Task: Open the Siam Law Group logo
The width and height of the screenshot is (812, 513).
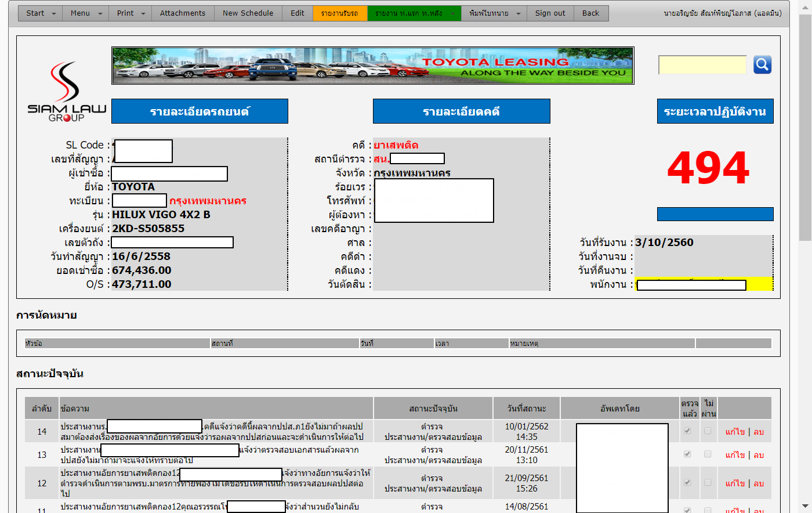Action: pyautogui.click(x=67, y=92)
